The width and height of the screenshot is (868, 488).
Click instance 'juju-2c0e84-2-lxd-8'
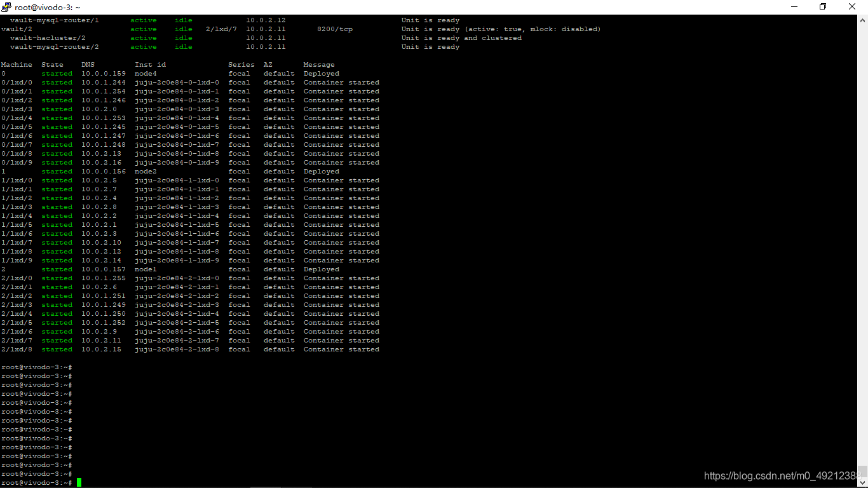pyautogui.click(x=177, y=349)
